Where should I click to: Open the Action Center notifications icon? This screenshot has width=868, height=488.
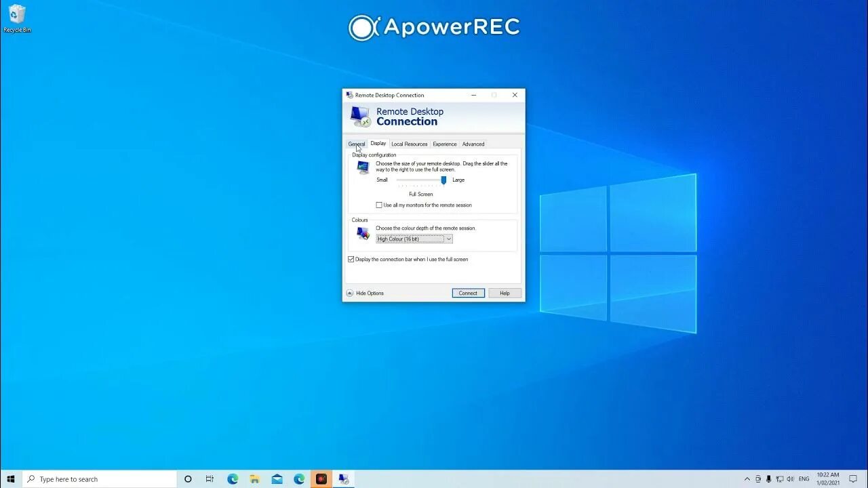pyautogui.click(x=854, y=479)
